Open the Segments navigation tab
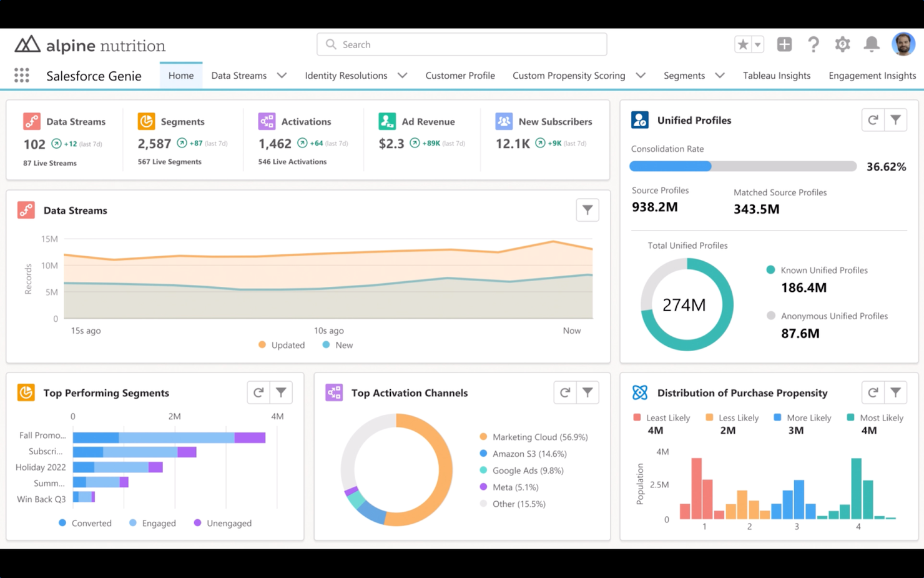Screen dimensions: 924x578 pos(684,76)
